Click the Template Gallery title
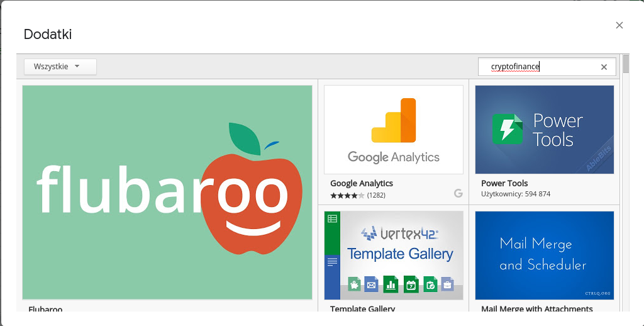The width and height of the screenshot is (644, 326). pos(362,308)
